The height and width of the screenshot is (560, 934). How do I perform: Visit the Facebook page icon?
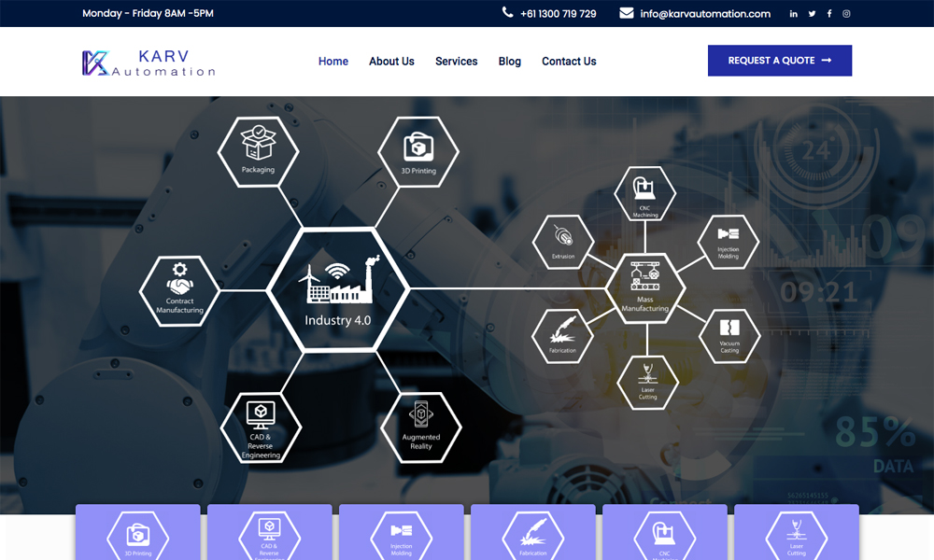[829, 14]
